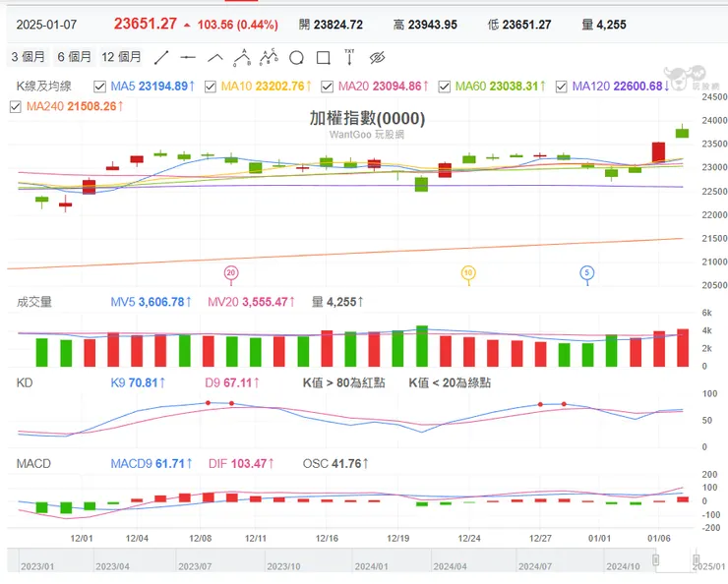Uncheck the MA10 moving average checkbox
The width and height of the screenshot is (728, 584).
pos(211,87)
